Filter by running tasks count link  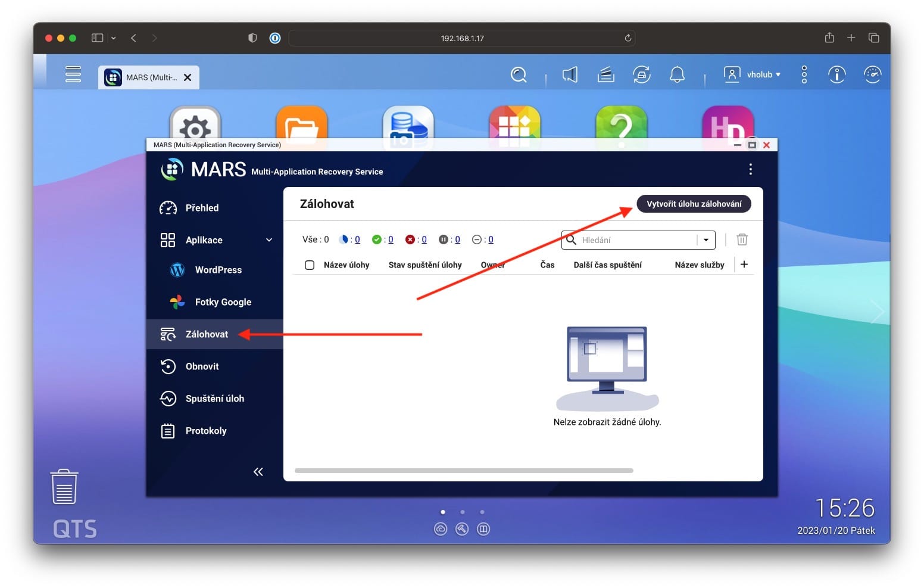(357, 239)
